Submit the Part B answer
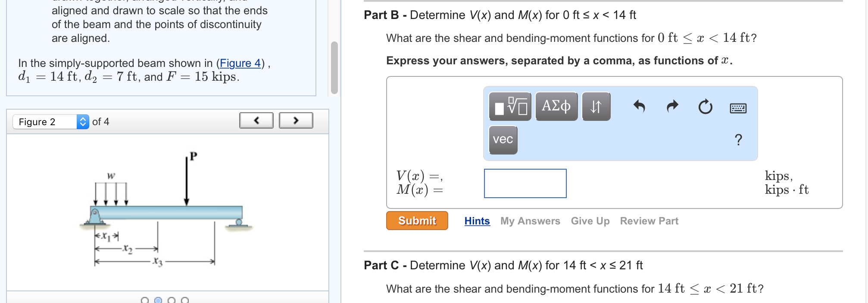 (x=416, y=221)
